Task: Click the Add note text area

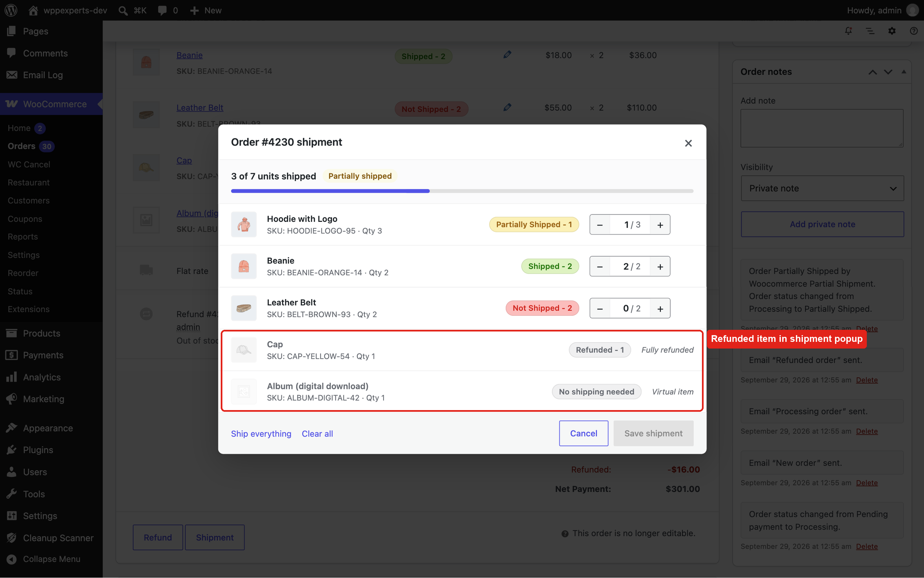Action: point(822,128)
